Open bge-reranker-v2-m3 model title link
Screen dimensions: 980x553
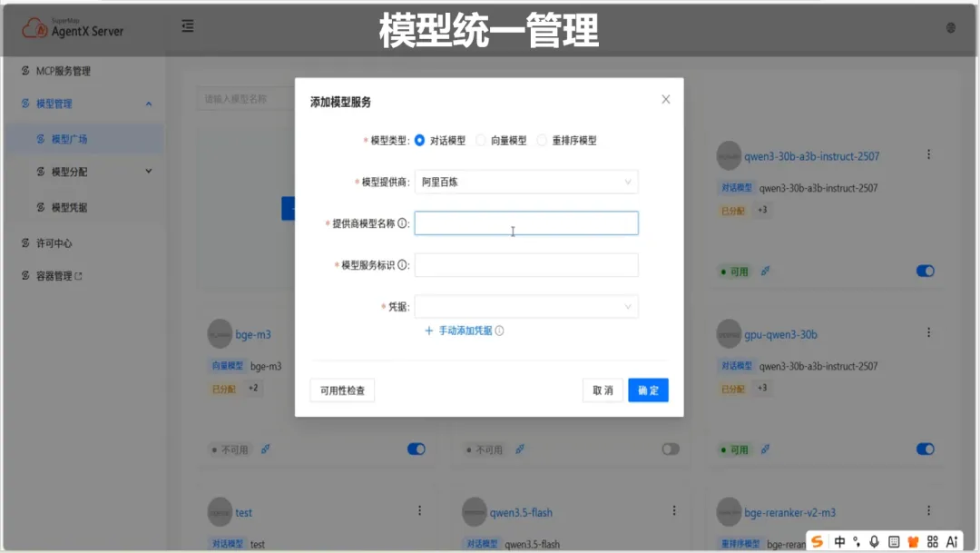[789, 513]
